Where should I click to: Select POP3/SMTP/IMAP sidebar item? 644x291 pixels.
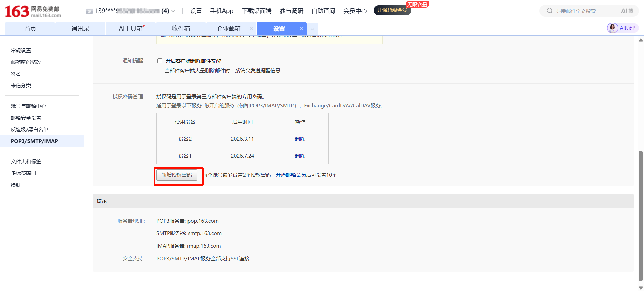pyautogui.click(x=42, y=141)
